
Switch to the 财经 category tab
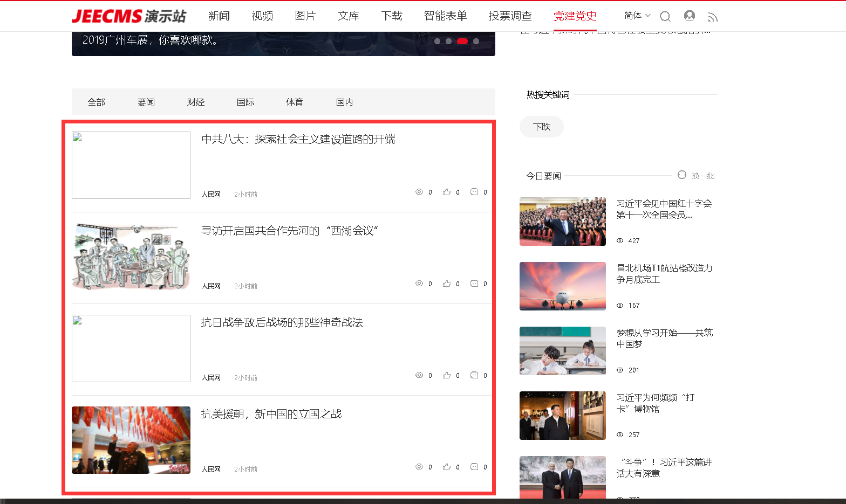(x=195, y=102)
